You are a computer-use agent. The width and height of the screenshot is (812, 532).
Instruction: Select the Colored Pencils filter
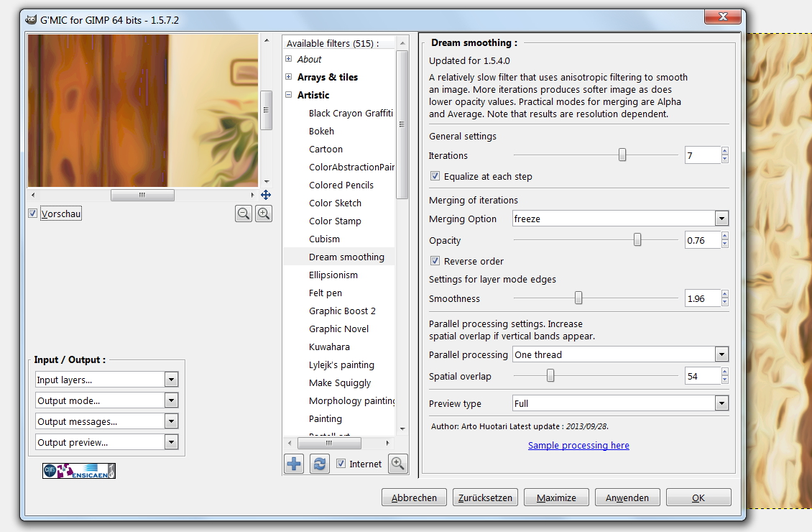pyautogui.click(x=341, y=185)
